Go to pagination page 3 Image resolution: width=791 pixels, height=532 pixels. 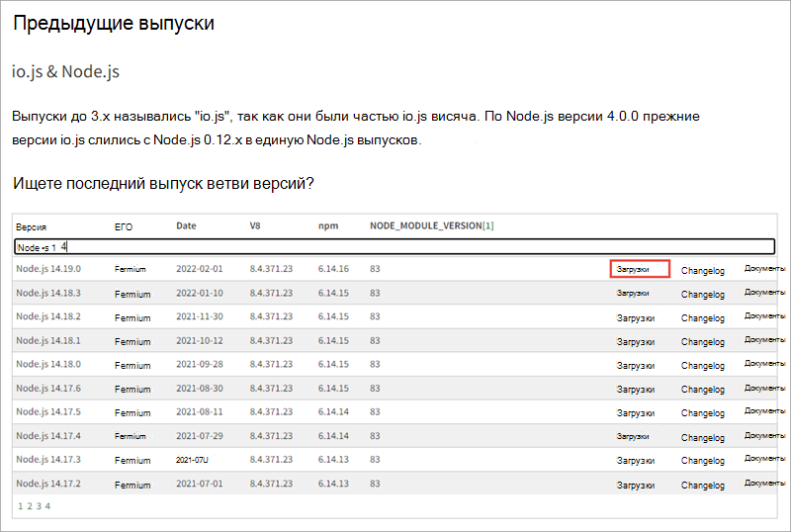click(x=39, y=506)
